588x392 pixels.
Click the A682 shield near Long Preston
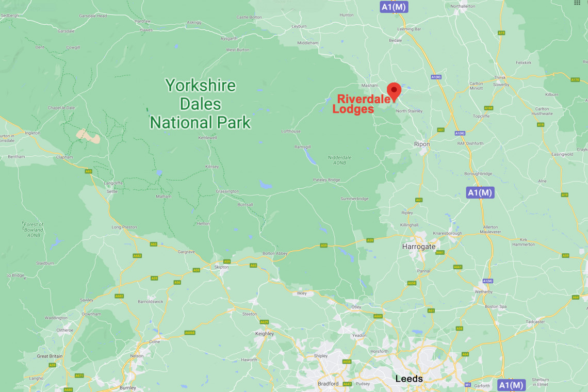[137, 256]
